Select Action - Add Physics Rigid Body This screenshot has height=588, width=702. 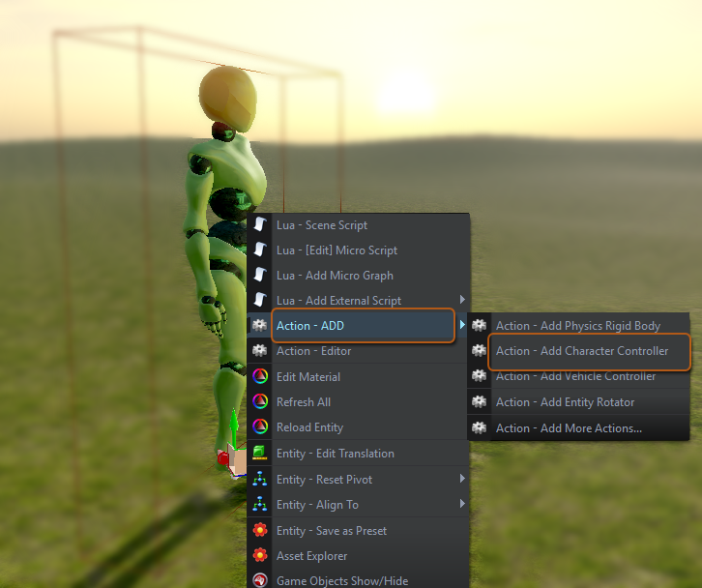coord(578,326)
